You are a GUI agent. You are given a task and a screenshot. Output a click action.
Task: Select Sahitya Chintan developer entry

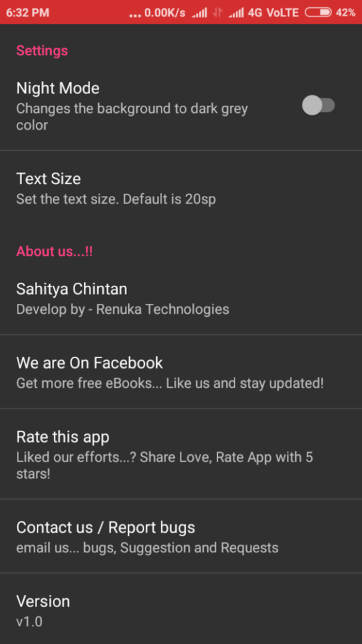point(181,298)
